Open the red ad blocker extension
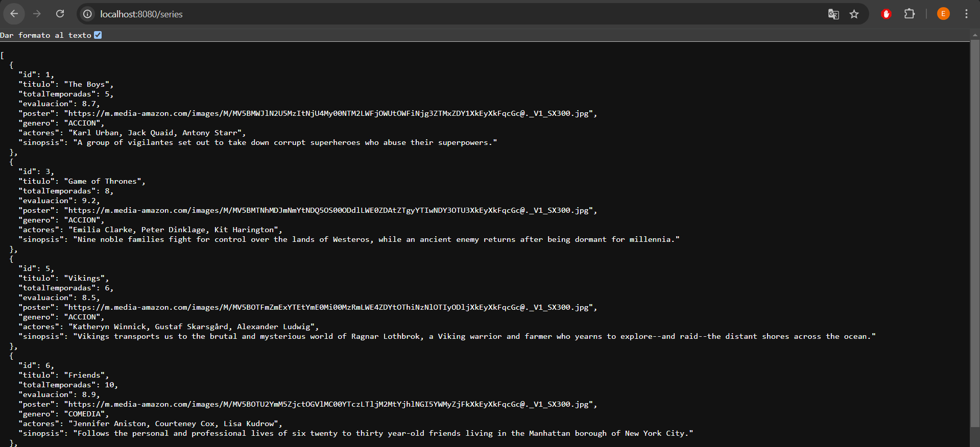 click(x=887, y=14)
